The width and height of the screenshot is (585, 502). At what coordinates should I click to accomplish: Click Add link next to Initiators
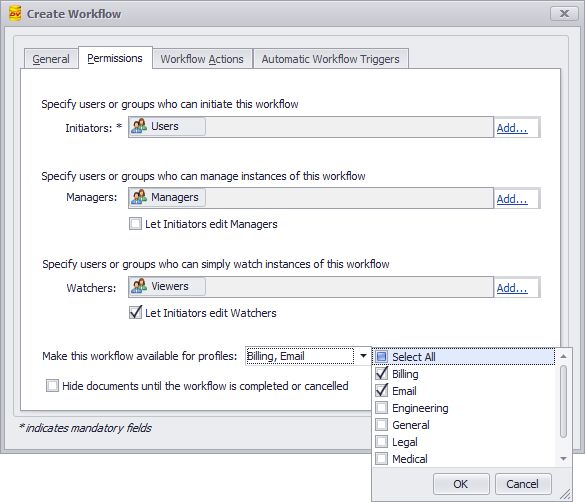[x=512, y=128]
